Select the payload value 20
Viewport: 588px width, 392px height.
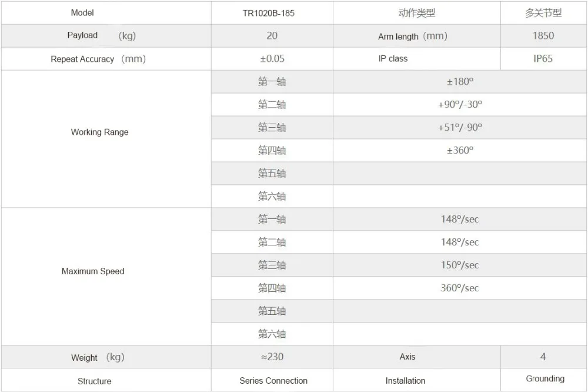pos(272,36)
